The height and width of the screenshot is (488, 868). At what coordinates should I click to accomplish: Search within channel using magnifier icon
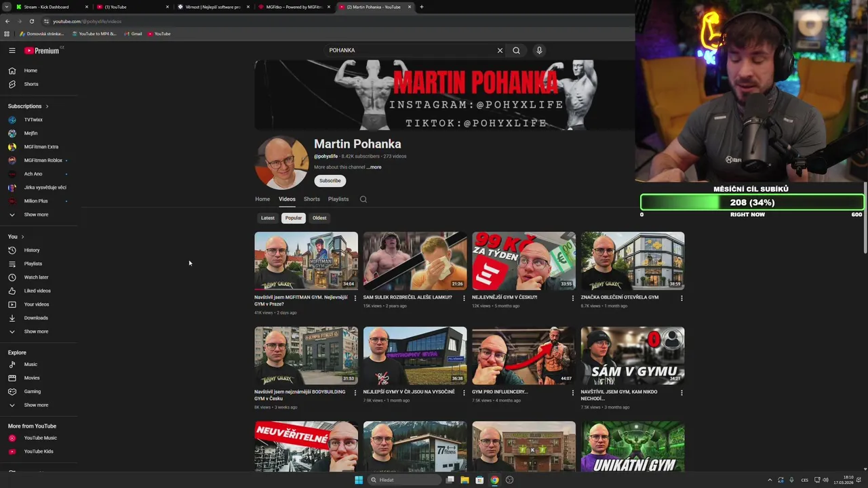click(363, 199)
